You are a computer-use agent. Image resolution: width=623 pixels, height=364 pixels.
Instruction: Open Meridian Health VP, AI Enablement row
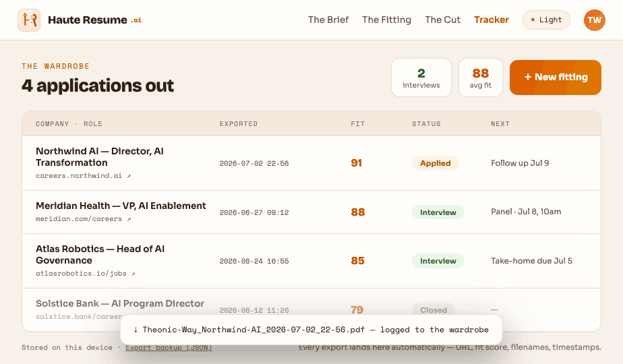[311, 212]
